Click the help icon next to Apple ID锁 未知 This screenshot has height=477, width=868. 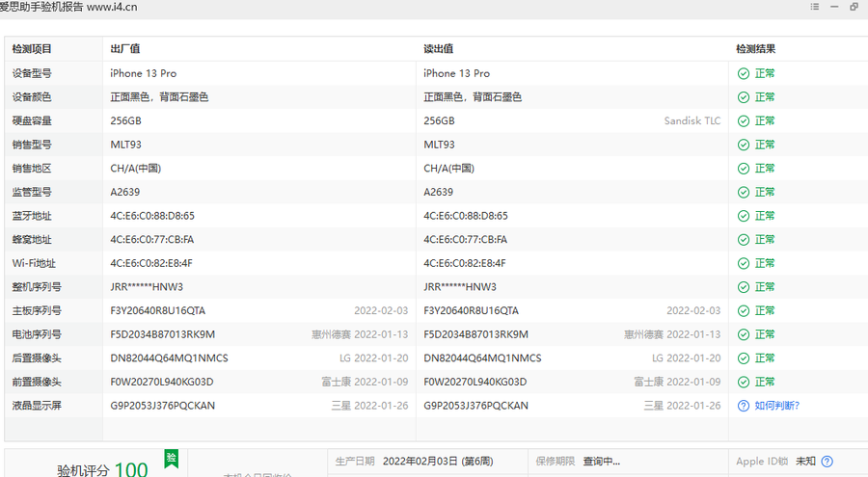(x=827, y=462)
